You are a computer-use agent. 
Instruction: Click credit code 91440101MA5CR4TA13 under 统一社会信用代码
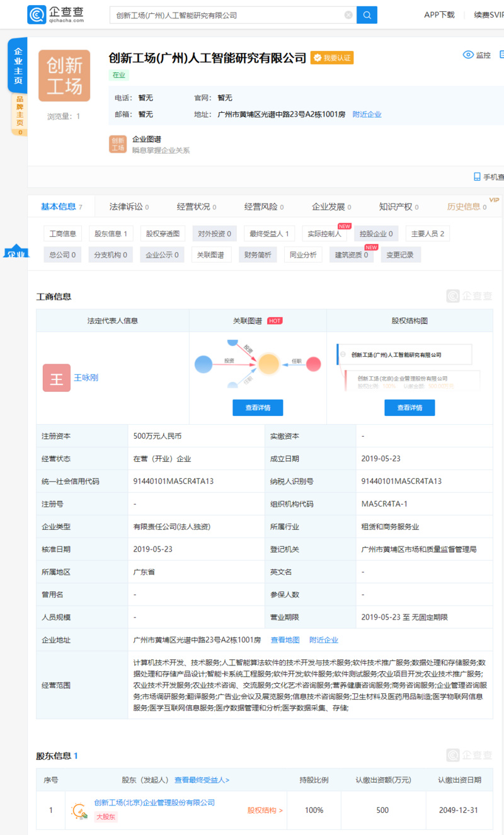pos(173,481)
